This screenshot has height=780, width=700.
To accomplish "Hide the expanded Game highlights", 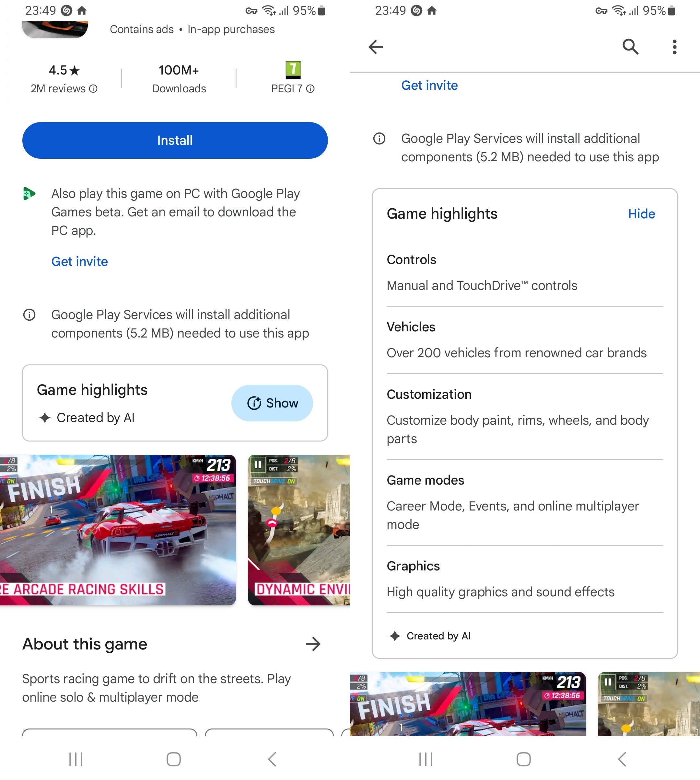I will [x=641, y=214].
